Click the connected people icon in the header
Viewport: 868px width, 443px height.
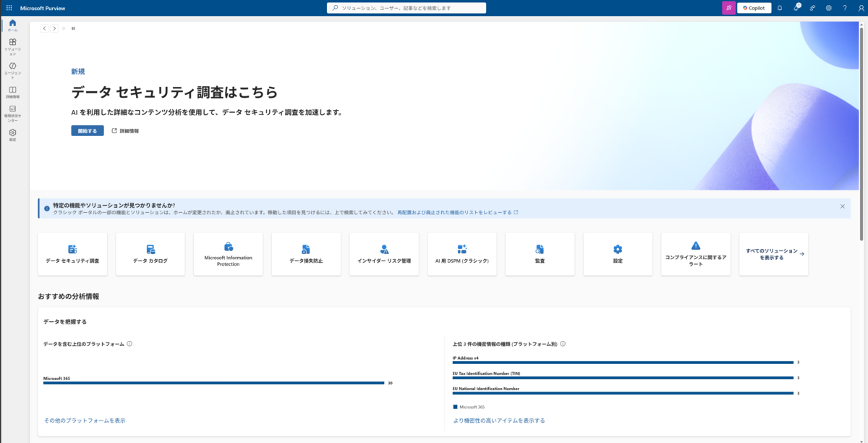coord(812,8)
